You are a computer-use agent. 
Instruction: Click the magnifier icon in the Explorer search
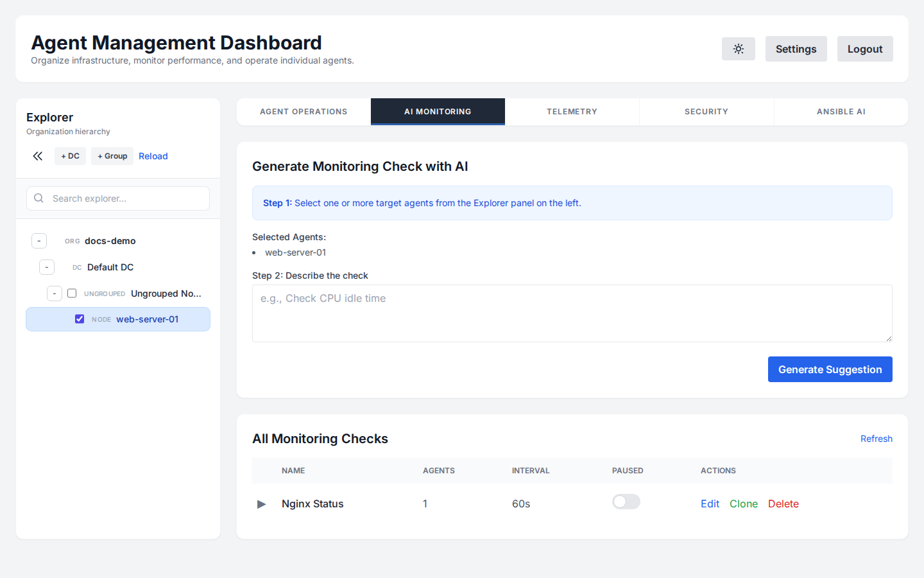tap(38, 198)
